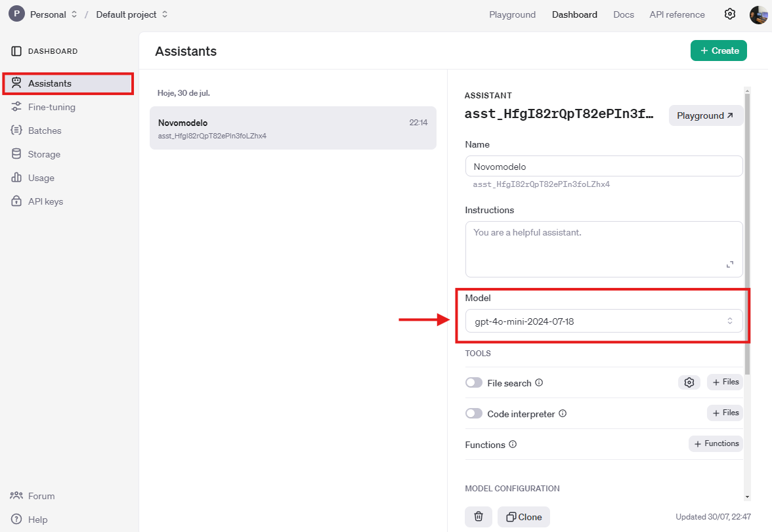
Task: Select the Novomodelo assistant list entry
Action: pyautogui.click(x=293, y=128)
